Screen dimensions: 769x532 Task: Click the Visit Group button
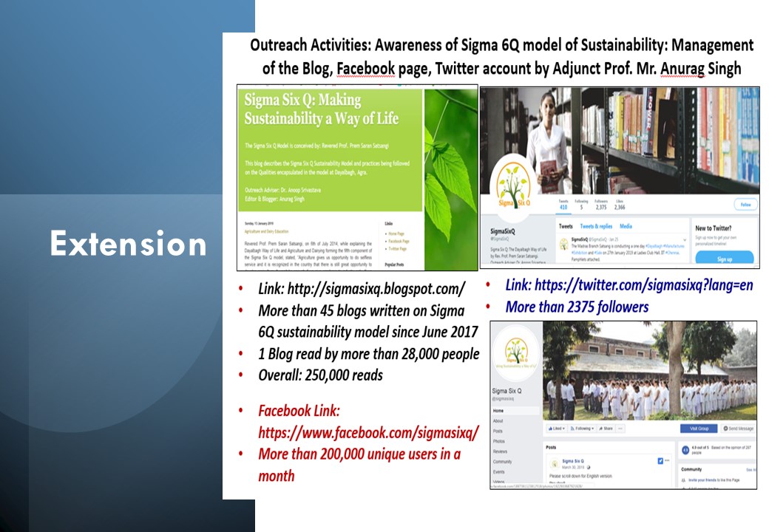[x=699, y=429]
